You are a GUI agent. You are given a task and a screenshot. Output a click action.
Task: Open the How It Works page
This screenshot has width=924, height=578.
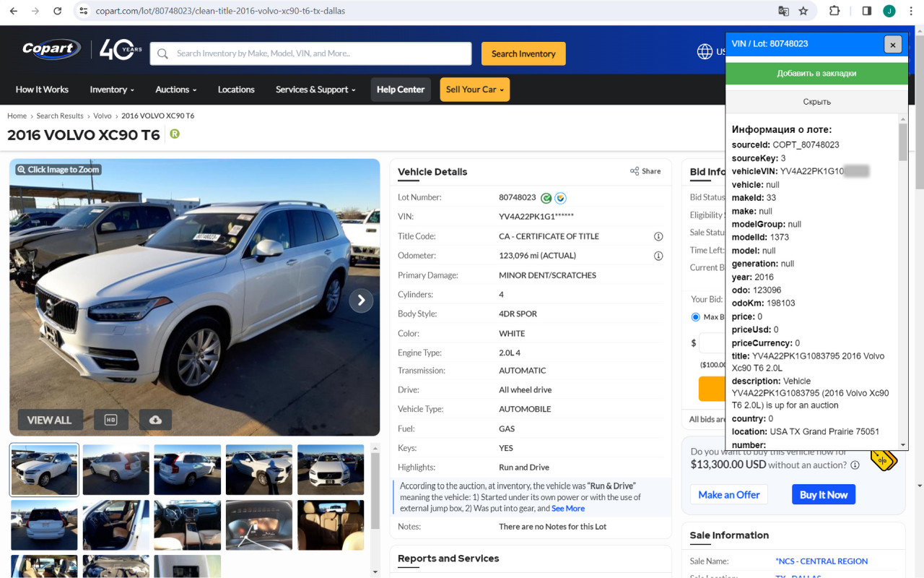click(x=42, y=89)
